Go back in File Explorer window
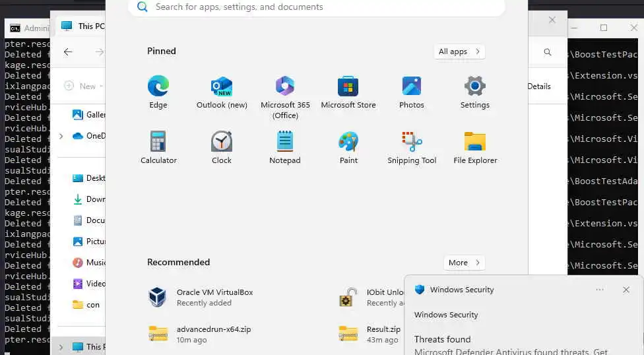 (x=68, y=51)
